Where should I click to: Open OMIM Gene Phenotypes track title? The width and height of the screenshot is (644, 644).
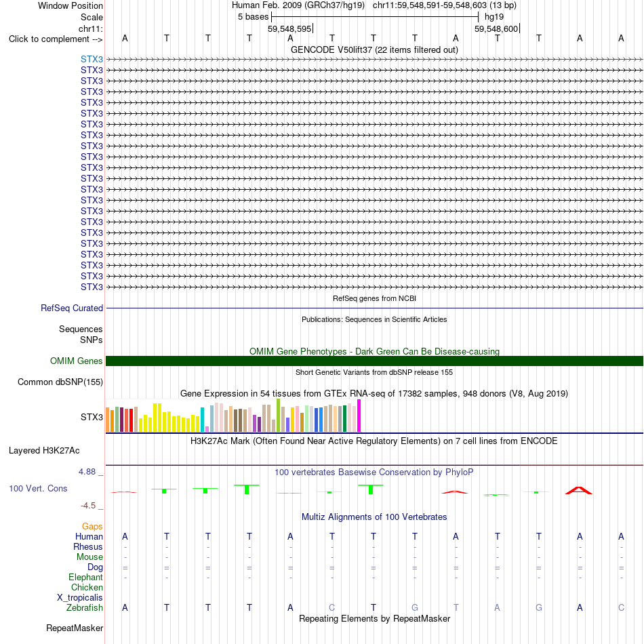pos(374,352)
